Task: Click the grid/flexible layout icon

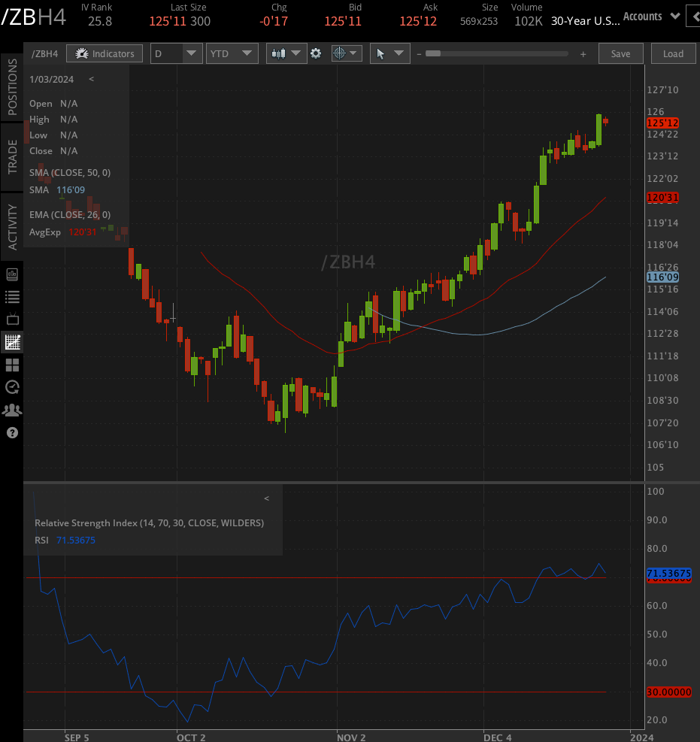Action: (x=11, y=365)
